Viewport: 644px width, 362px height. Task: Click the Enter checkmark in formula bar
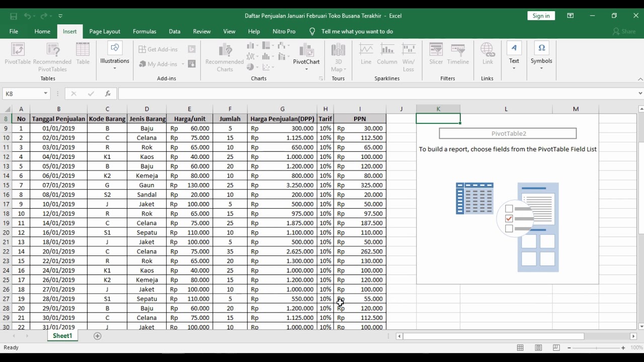[x=91, y=94]
